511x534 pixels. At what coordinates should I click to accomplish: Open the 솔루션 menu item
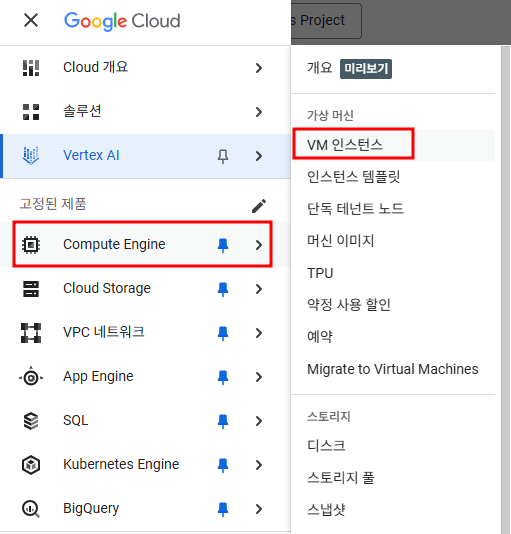pos(145,112)
